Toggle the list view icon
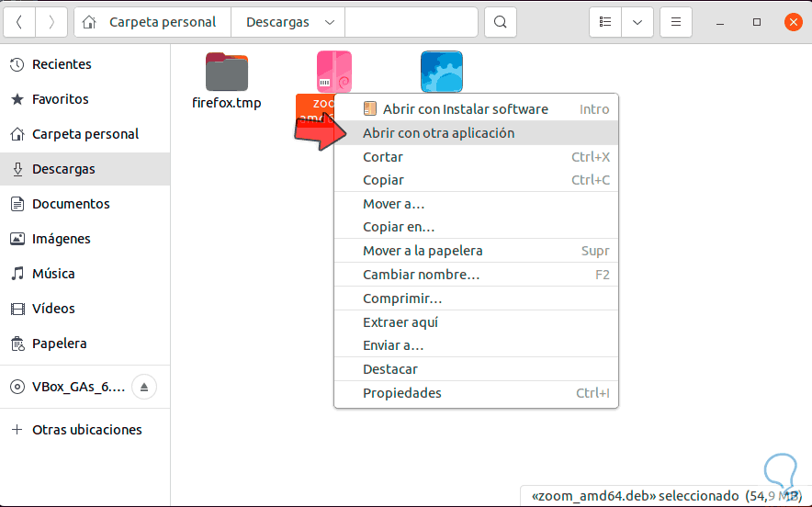 pyautogui.click(x=604, y=22)
